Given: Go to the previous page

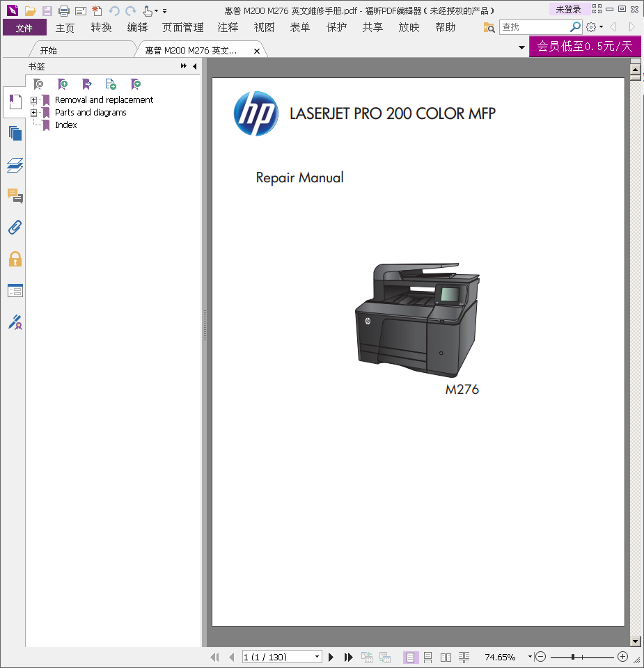Looking at the screenshot, I should point(231,658).
